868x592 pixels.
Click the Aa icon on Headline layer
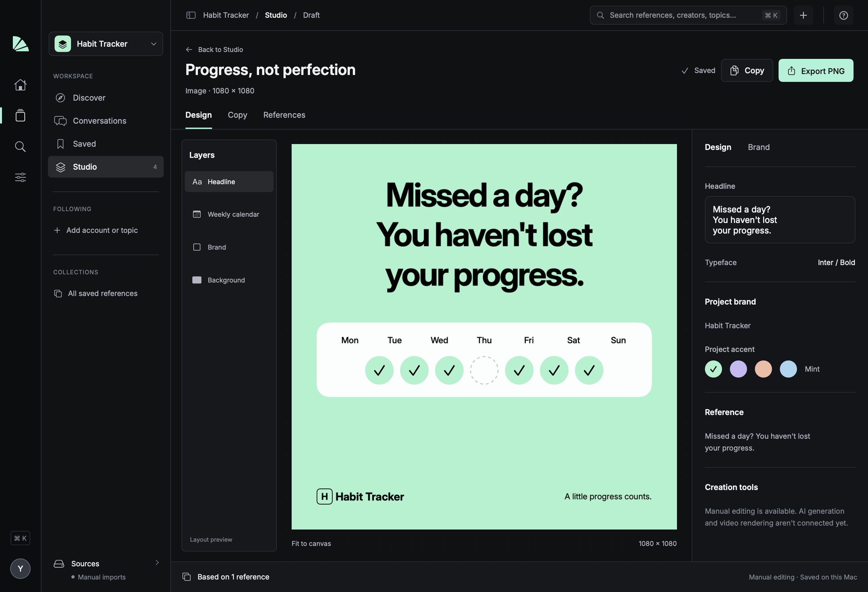click(x=197, y=182)
